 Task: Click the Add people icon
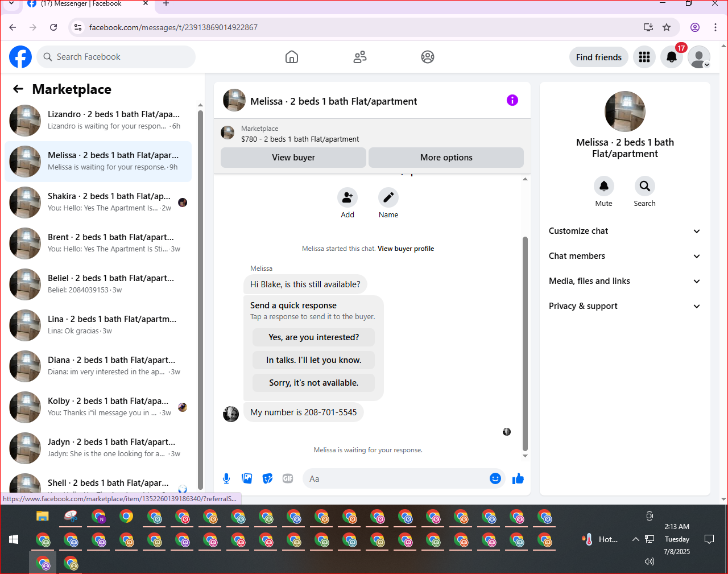[348, 197]
